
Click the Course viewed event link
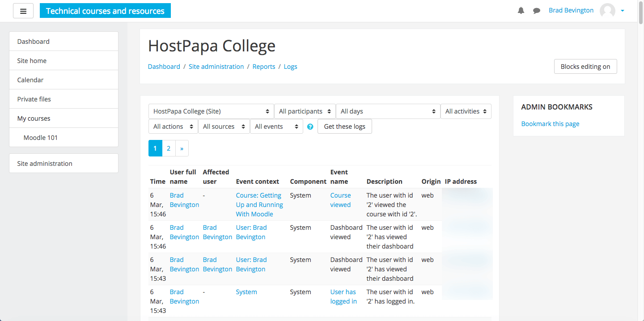pyautogui.click(x=341, y=200)
